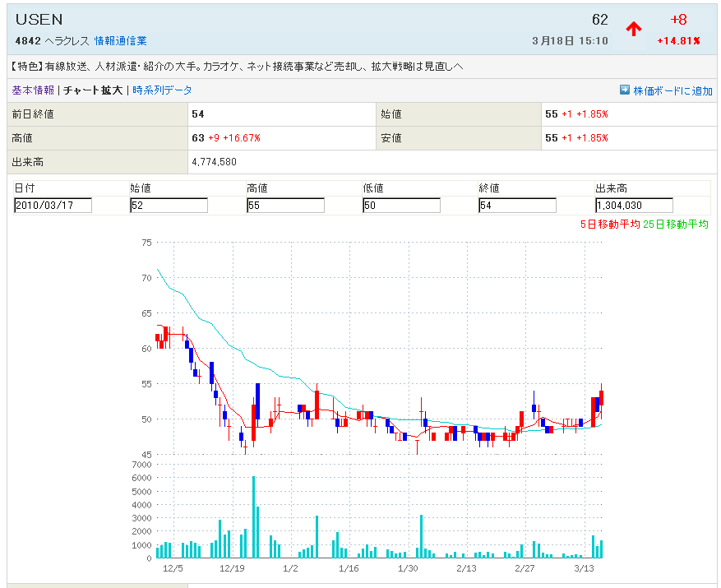Click the last red candlestick on the chart
721x588 pixels.
click(602, 398)
